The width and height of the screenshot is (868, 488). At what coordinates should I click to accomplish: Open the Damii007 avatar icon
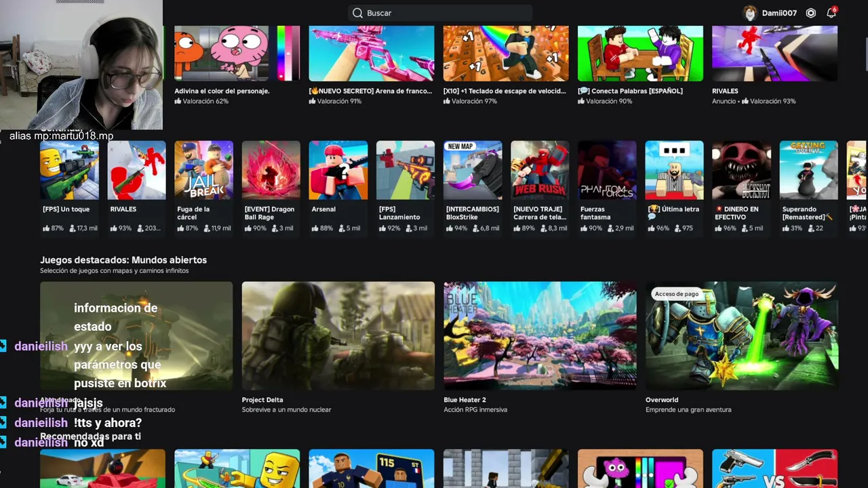[x=749, y=13]
